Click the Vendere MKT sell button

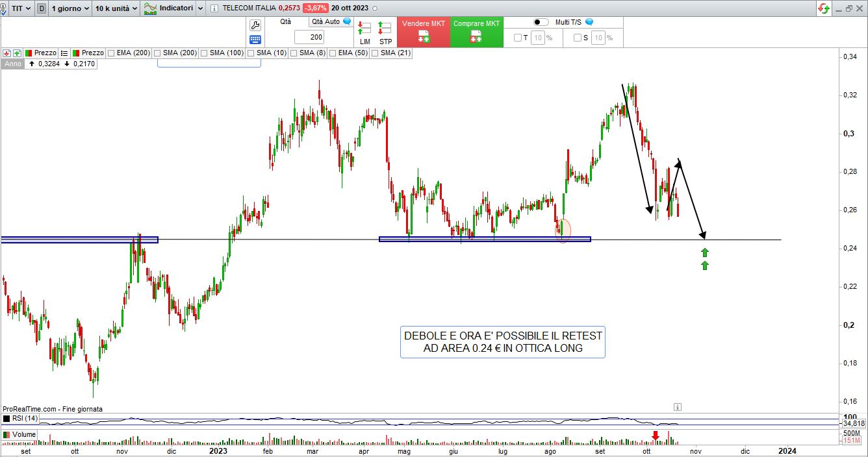pyautogui.click(x=424, y=32)
